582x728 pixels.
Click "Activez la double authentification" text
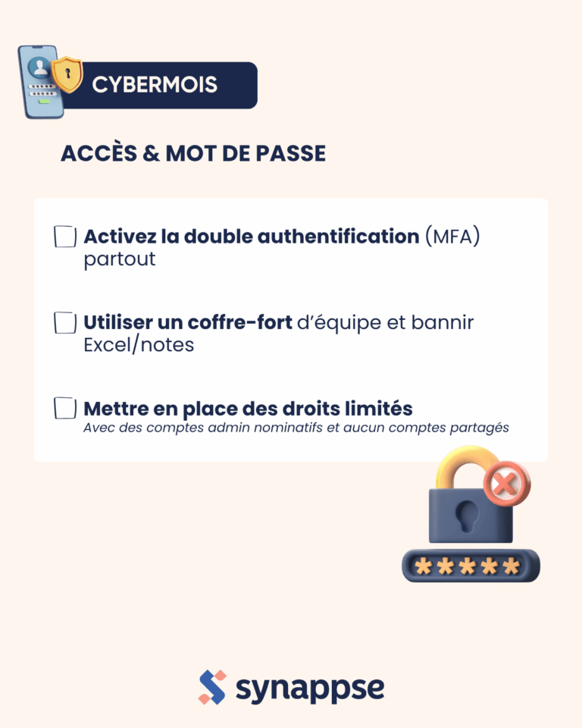tap(252, 237)
